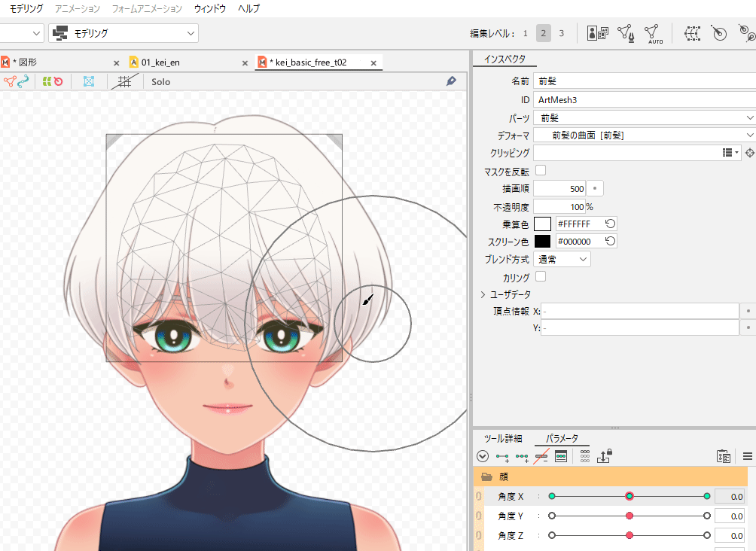Toggle the grid display icon
Image resolution: width=756 pixels, height=551 pixels.
click(x=125, y=81)
